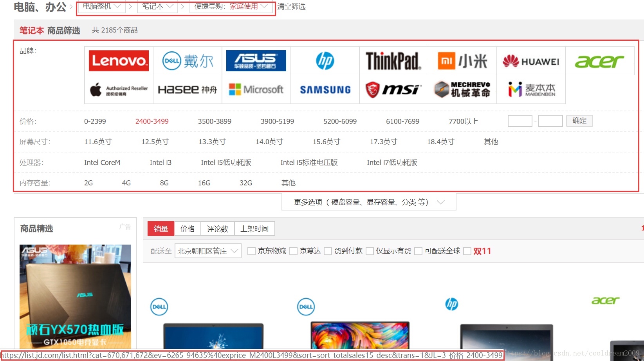The image size is (644, 361).
Task: Select price range 5200-6099
Action: (340, 122)
